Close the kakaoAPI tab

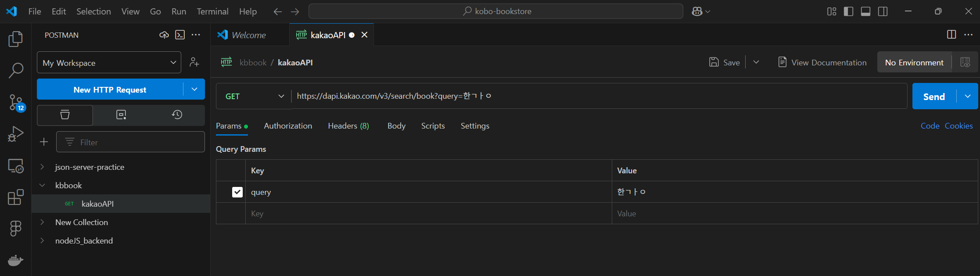[x=364, y=35]
